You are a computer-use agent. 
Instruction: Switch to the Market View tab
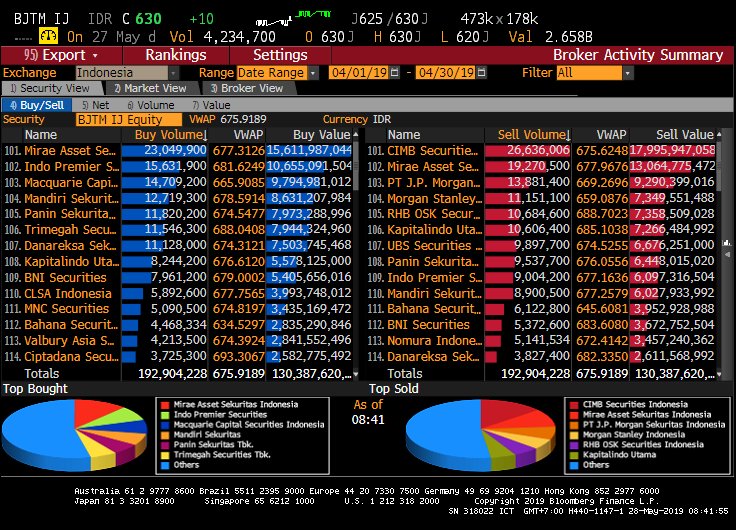pyautogui.click(x=151, y=88)
